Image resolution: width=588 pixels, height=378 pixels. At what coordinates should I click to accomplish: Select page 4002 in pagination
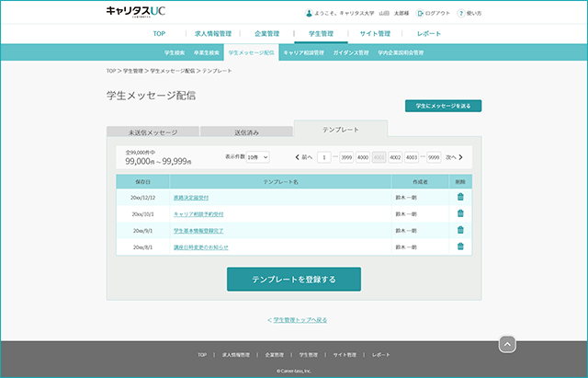(395, 157)
